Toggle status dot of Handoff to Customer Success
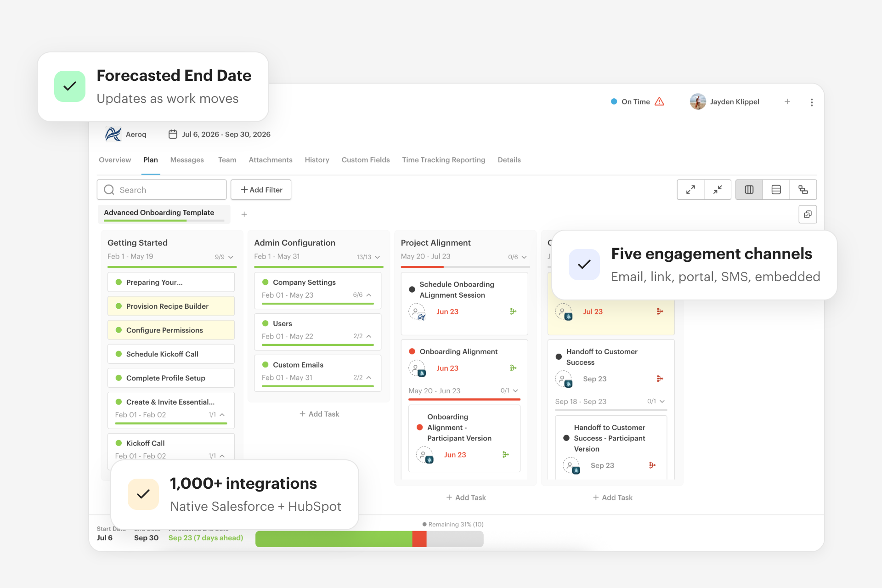 tap(559, 357)
